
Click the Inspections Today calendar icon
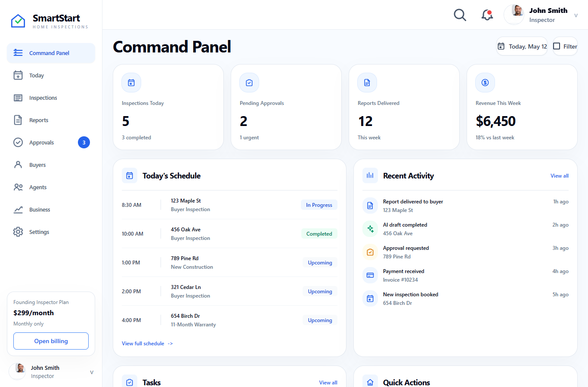[x=131, y=83]
